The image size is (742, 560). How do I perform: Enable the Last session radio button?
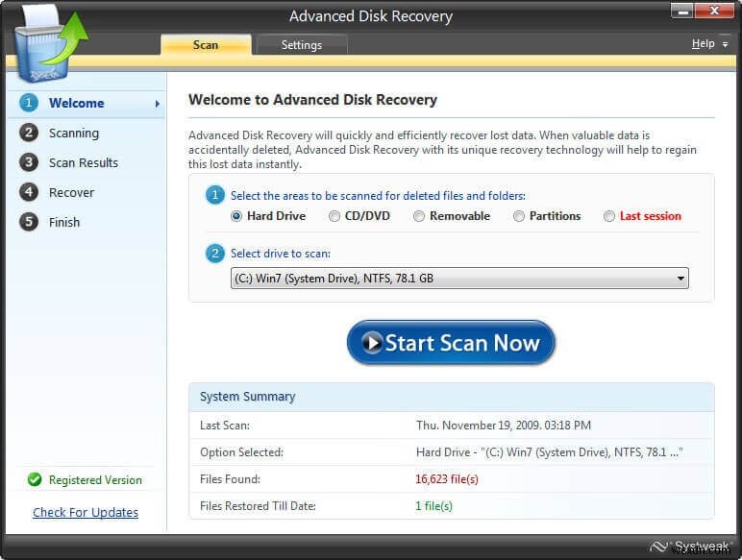(609, 216)
